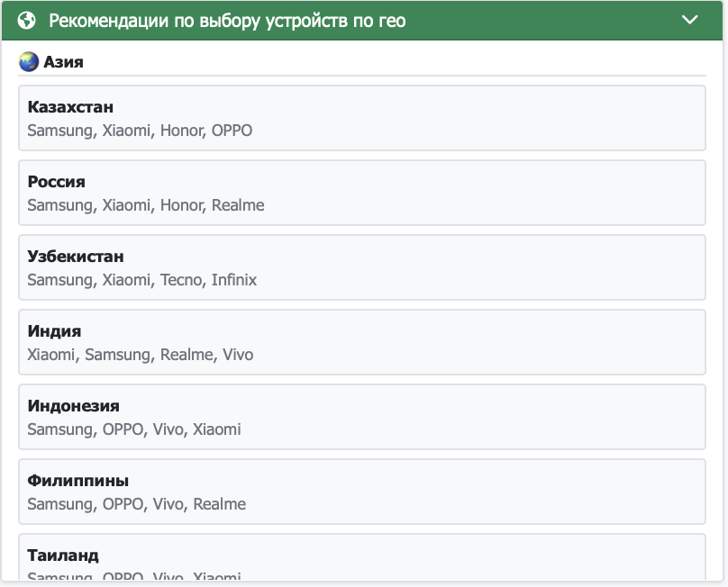Viewport: 728px width, 587px height.
Task: Choose the Индия country name
Action: pos(54,331)
